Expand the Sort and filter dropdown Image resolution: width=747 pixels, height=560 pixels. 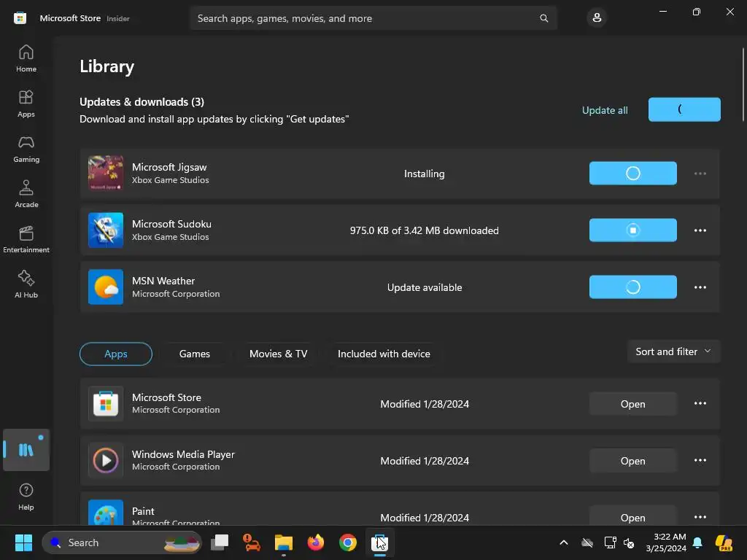tap(673, 351)
